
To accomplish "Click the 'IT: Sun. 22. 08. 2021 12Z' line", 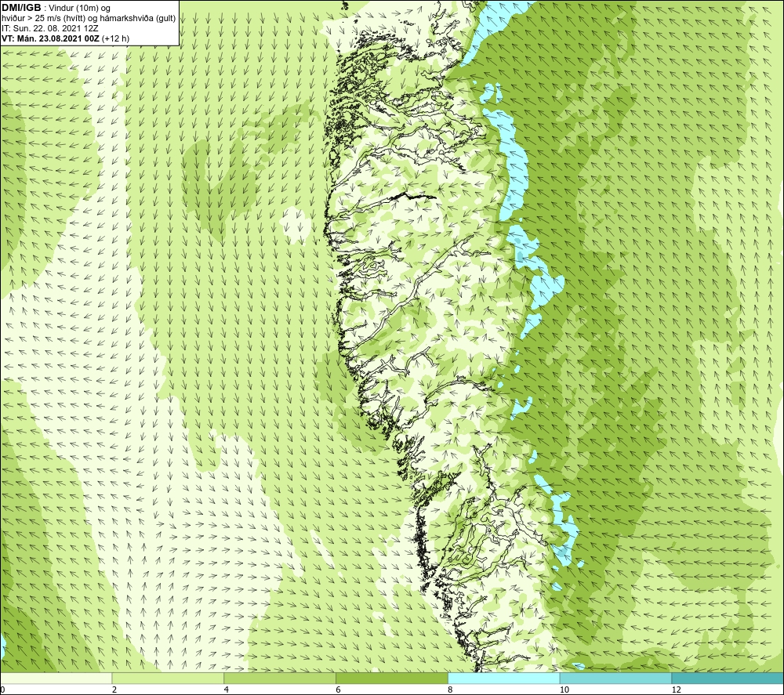I will pyautogui.click(x=50, y=28).
